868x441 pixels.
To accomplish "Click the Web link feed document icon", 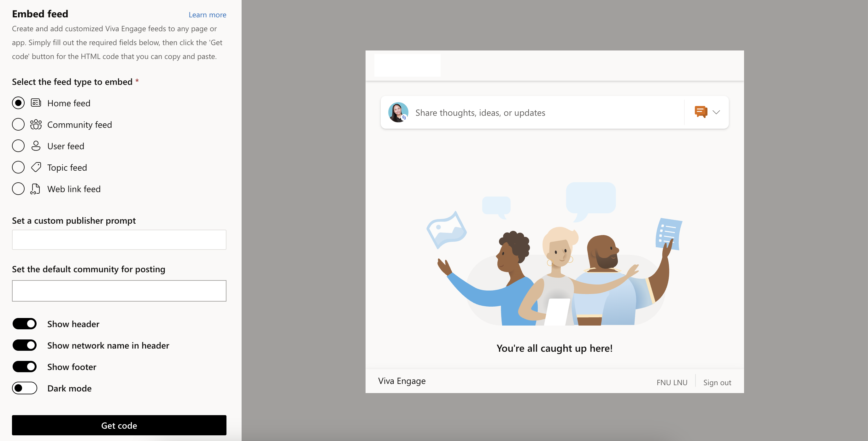I will [35, 189].
